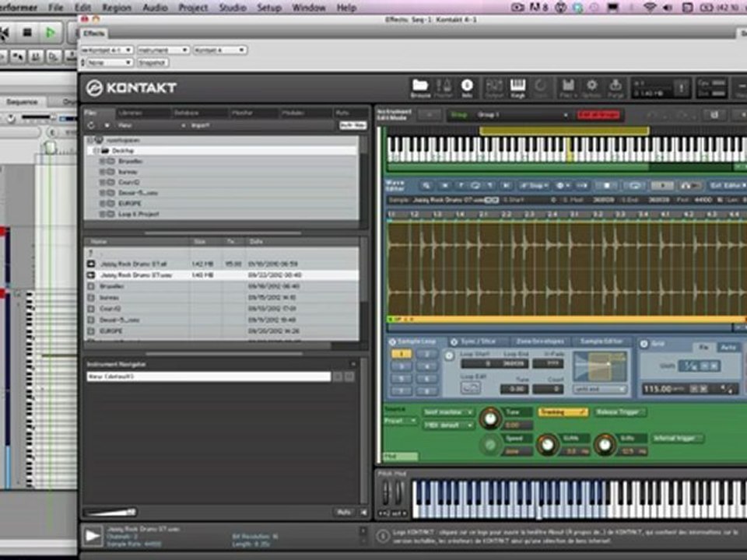Open the Preset dropdown in Source
The image size is (747, 560).
[x=400, y=421]
